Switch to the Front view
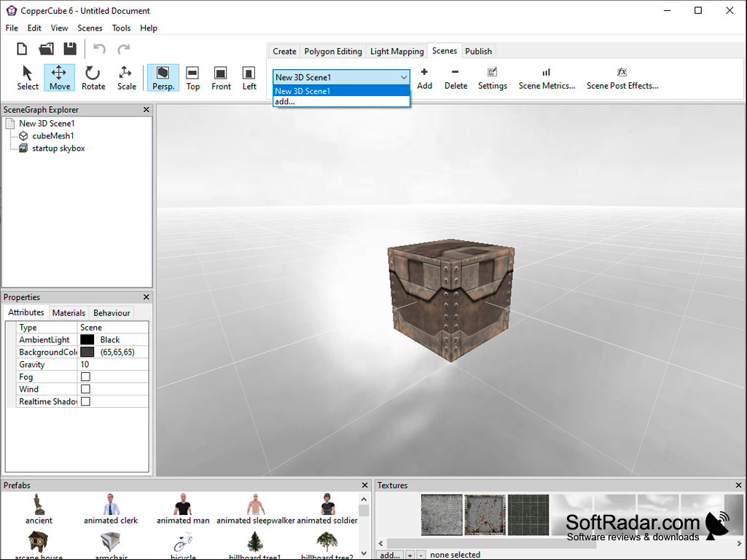Viewport: 747px width, 560px height. pyautogui.click(x=221, y=78)
